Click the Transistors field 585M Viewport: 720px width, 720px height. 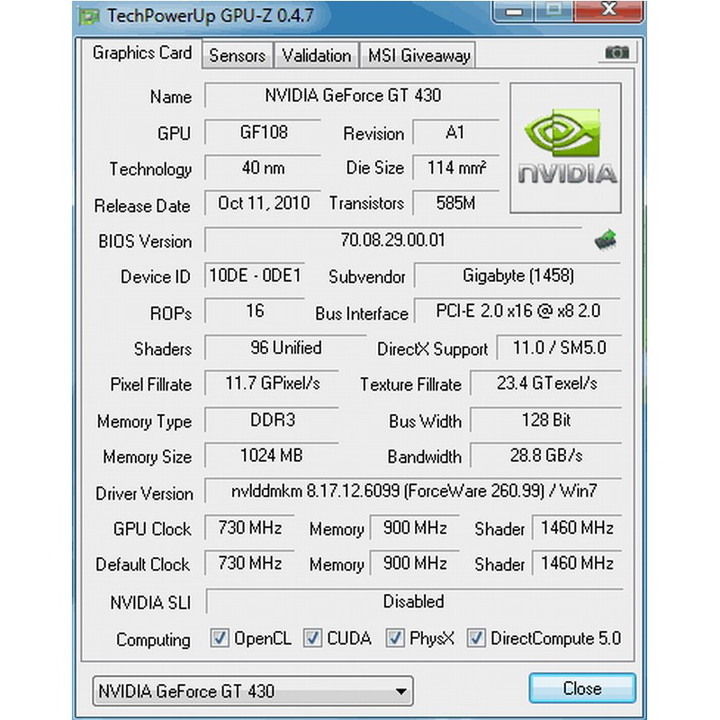point(456,203)
